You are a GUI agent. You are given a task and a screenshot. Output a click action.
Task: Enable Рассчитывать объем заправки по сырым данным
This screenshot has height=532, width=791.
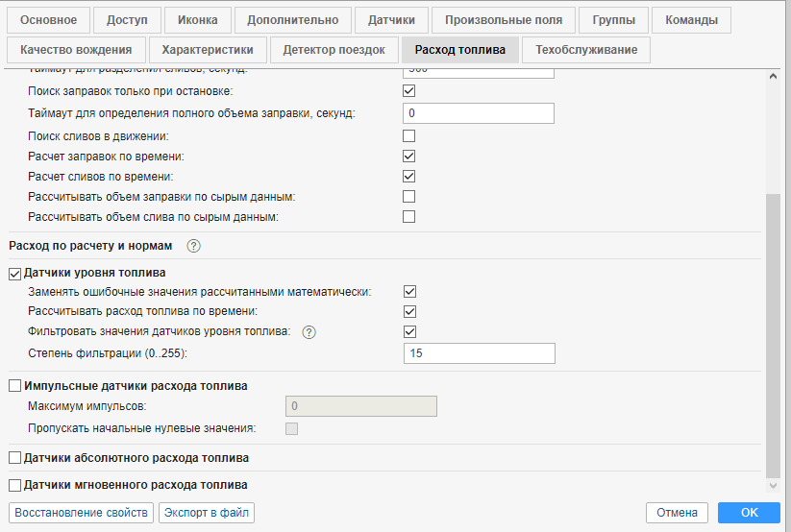click(x=408, y=196)
